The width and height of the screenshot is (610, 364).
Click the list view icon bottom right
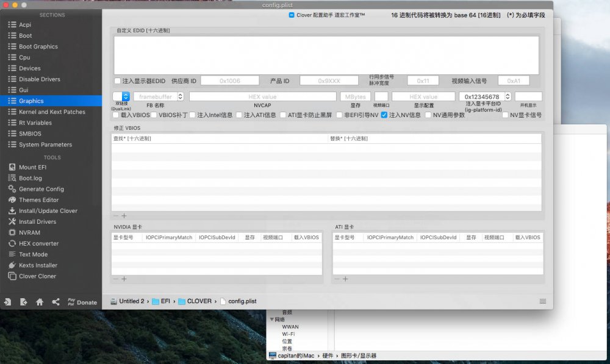coord(543,301)
